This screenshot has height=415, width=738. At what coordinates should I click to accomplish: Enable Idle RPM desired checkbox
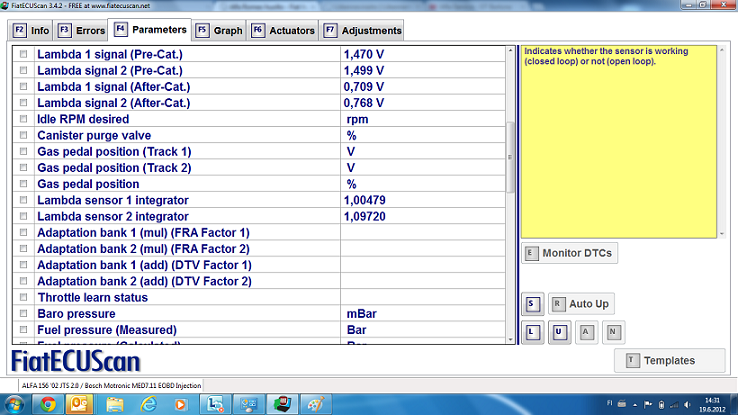coord(24,119)
